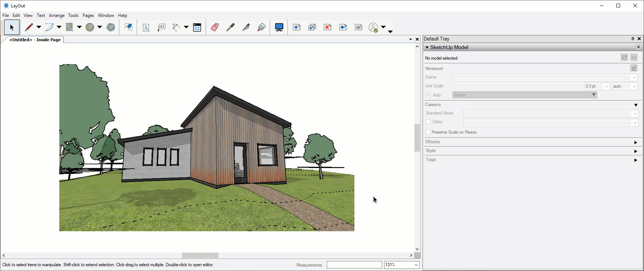The image size is (644, 271).
Task: Click the Measurements input box
Action: click(x=354, y=265)
